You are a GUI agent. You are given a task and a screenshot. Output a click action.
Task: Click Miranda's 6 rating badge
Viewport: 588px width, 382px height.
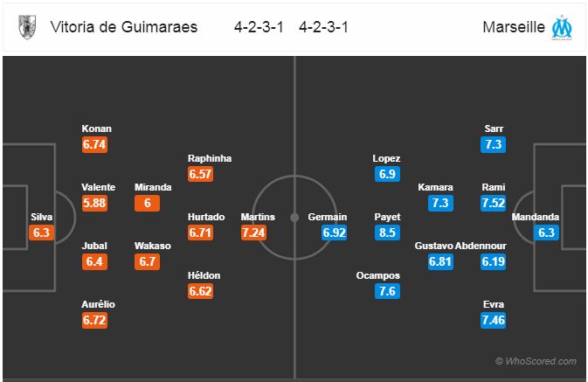(x=147, y=203)
